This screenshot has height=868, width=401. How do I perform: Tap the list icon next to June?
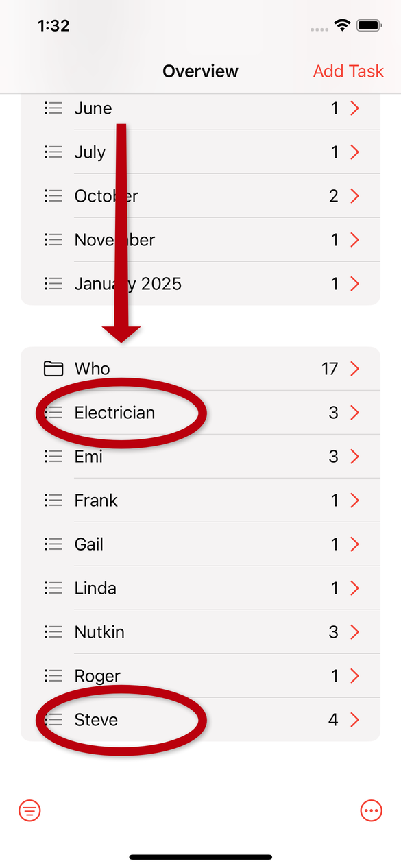[53, 108]
